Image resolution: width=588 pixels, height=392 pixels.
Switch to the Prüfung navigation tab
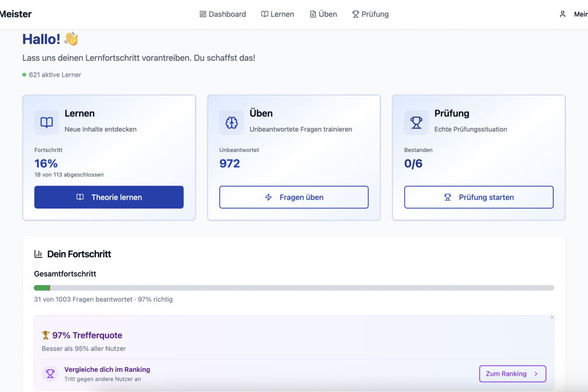[x=370, y=14]
